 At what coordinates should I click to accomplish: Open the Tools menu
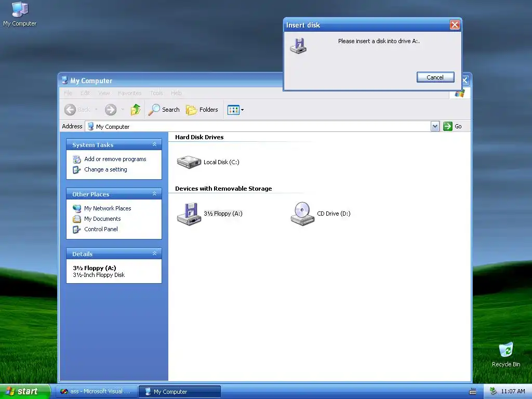point(156,93)
